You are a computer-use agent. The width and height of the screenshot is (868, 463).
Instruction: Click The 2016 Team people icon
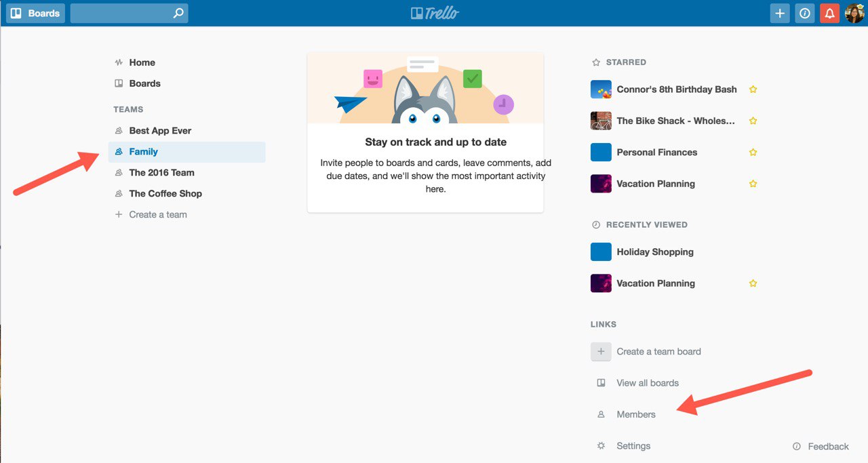coord(119,173)
